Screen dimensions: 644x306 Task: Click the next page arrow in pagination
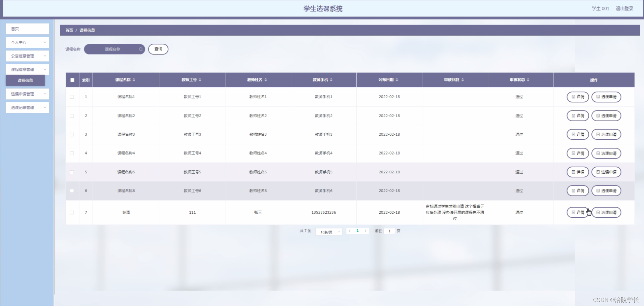point(365,231)
